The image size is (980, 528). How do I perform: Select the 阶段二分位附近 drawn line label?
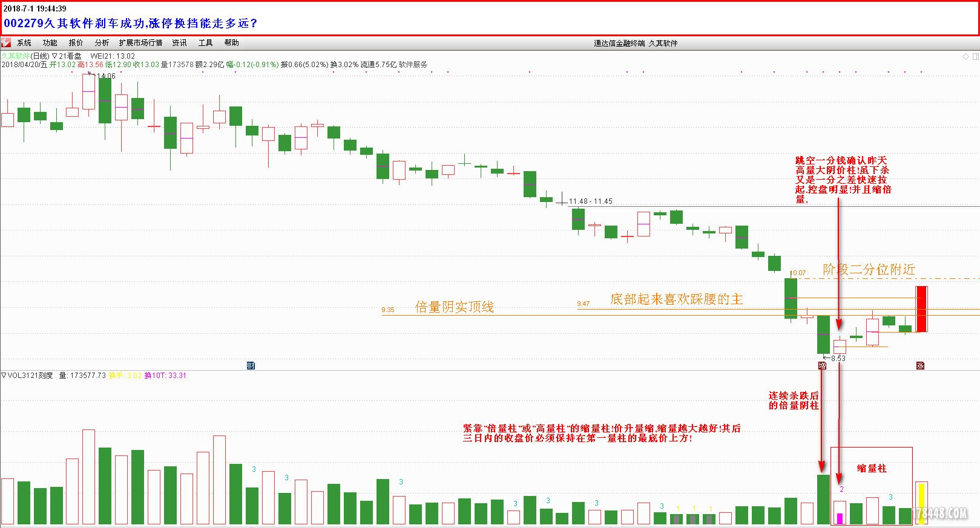(x=869, y=270)
